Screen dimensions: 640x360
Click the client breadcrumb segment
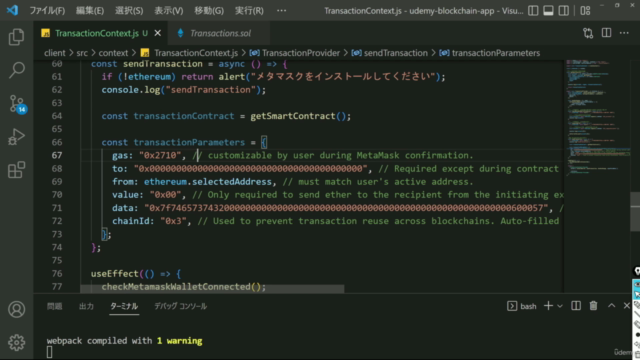pyautogui.click(x=55, y=53)
